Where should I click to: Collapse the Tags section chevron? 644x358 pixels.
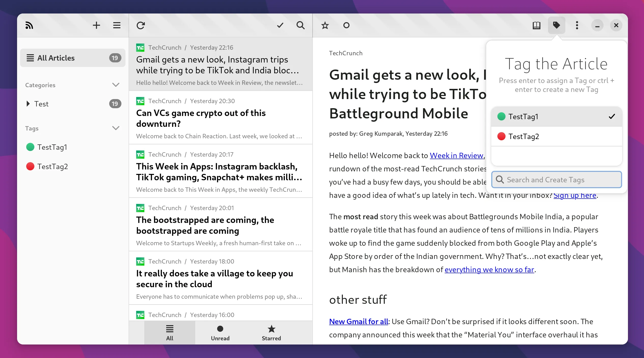[x=116, y=128]
